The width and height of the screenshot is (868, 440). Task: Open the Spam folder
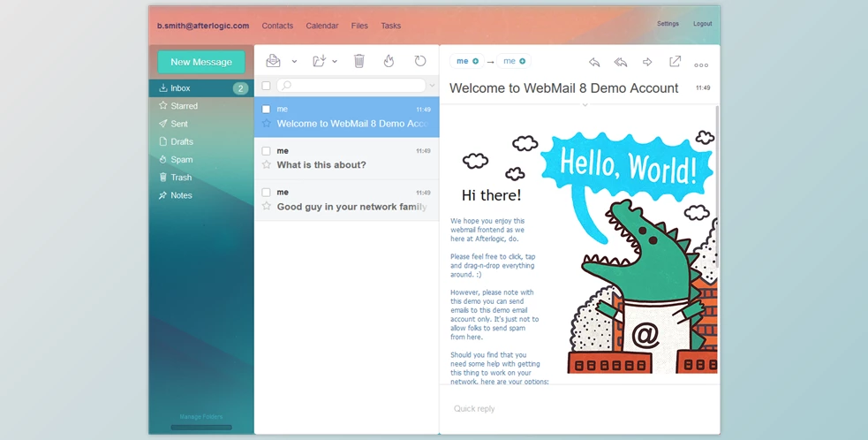click(x=201, y=160)
